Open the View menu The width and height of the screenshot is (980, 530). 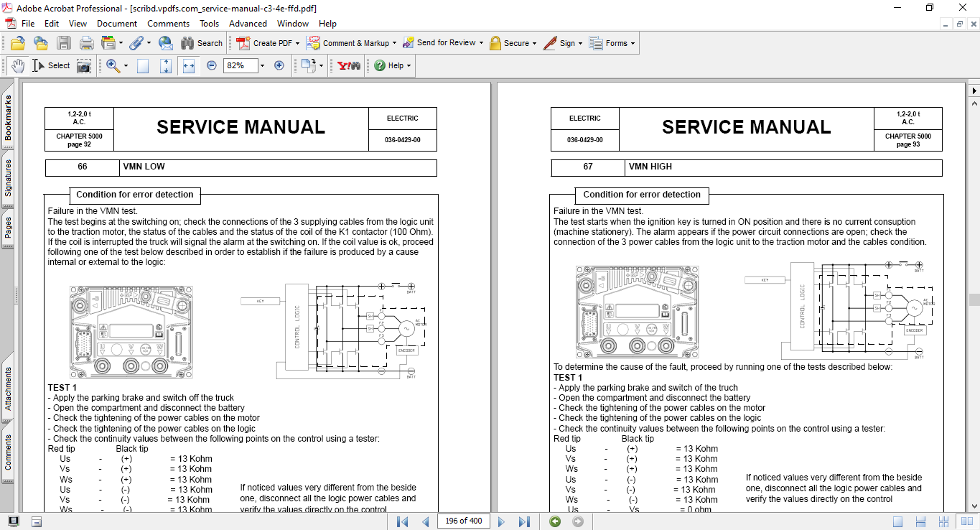click(78, 24)
